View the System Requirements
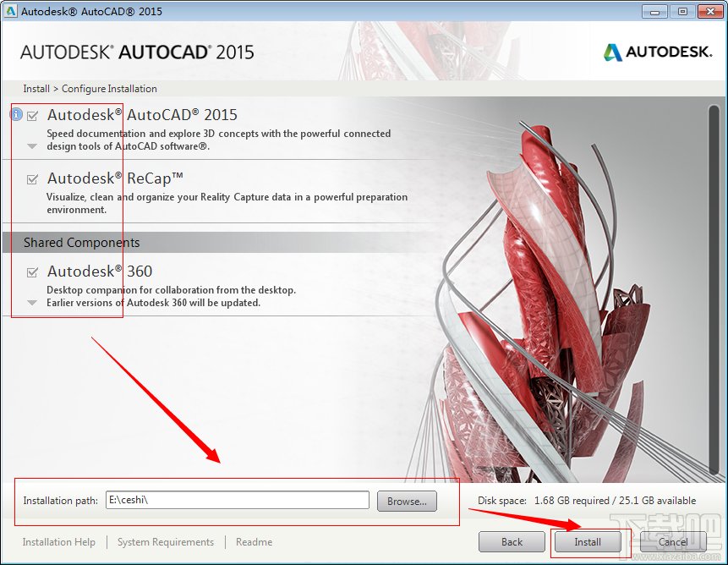 click(165, 541)
